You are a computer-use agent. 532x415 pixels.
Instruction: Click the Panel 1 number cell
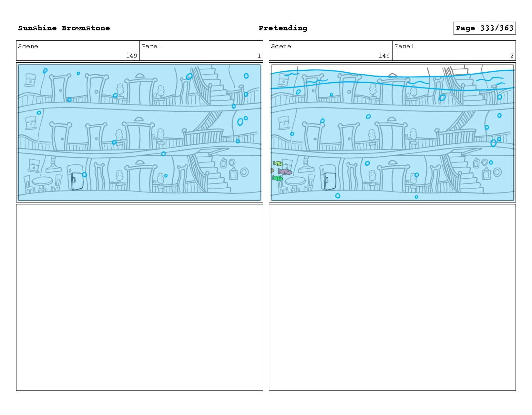coord(201,51)
